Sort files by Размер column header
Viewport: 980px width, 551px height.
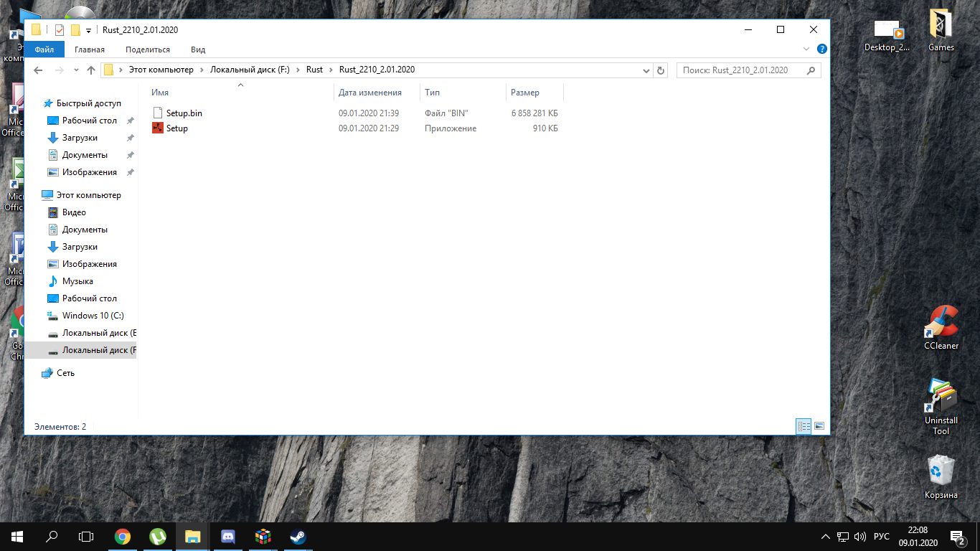click(x=525, y=93)
